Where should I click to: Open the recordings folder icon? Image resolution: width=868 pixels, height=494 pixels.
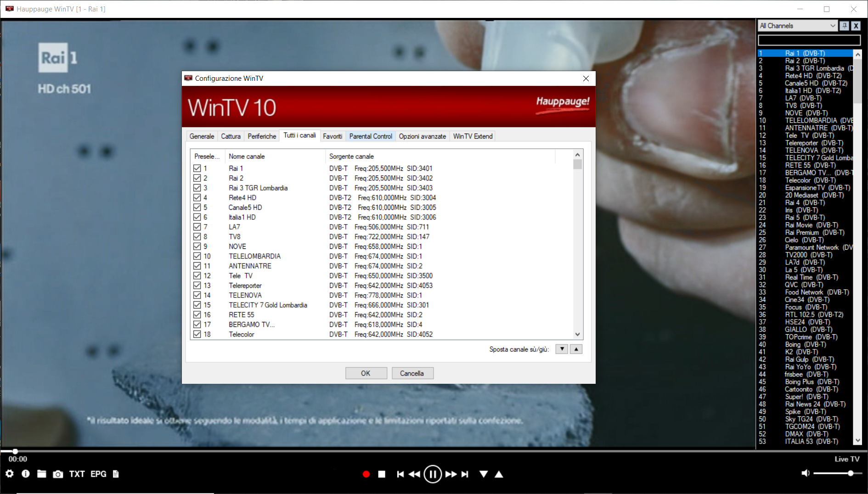click(42, 474)
